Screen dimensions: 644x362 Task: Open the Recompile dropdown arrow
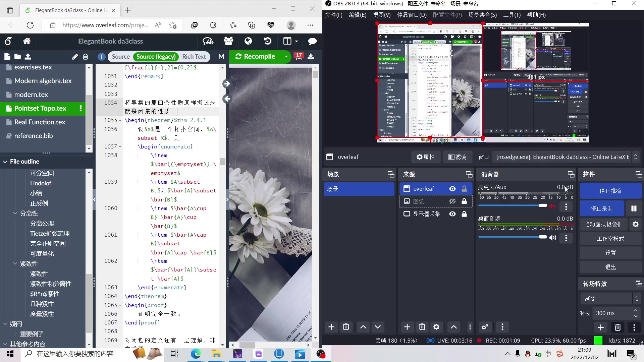(286, 56)
